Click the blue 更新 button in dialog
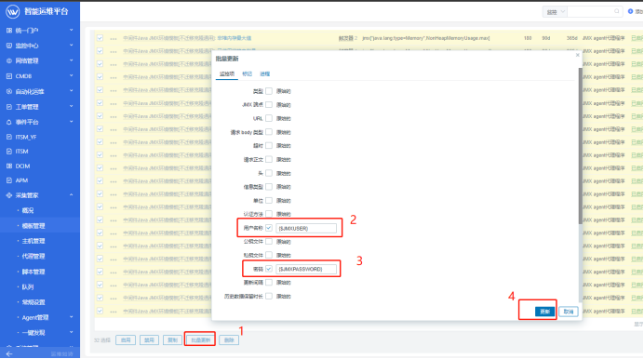Viewport: 644px width, 359px height. [x=545, y=312]
